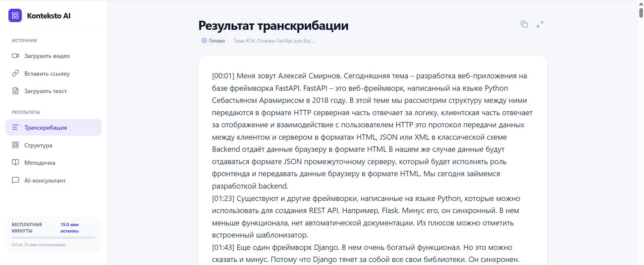Expand transcription to fullscreen with arrows icon
The width and height of the screenshot is (644, 265).
[540, 24]
